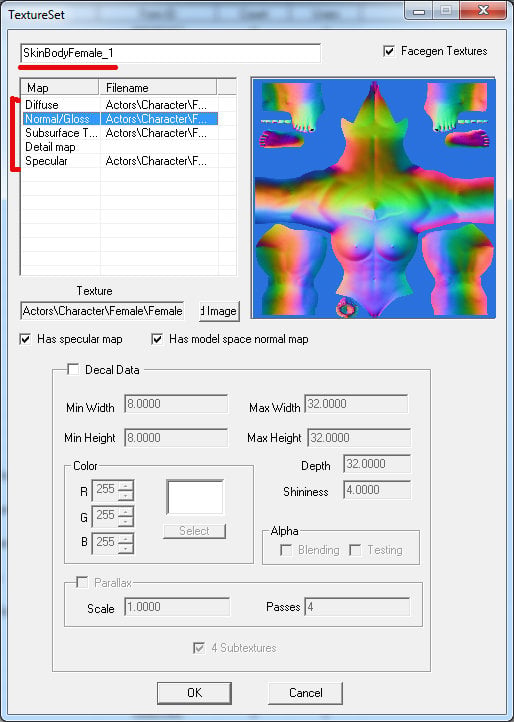This screenshot has height=722, width=514.
Task: Minimize the TextureSet window
Action: pyautogui.click(x=419, y=10)
